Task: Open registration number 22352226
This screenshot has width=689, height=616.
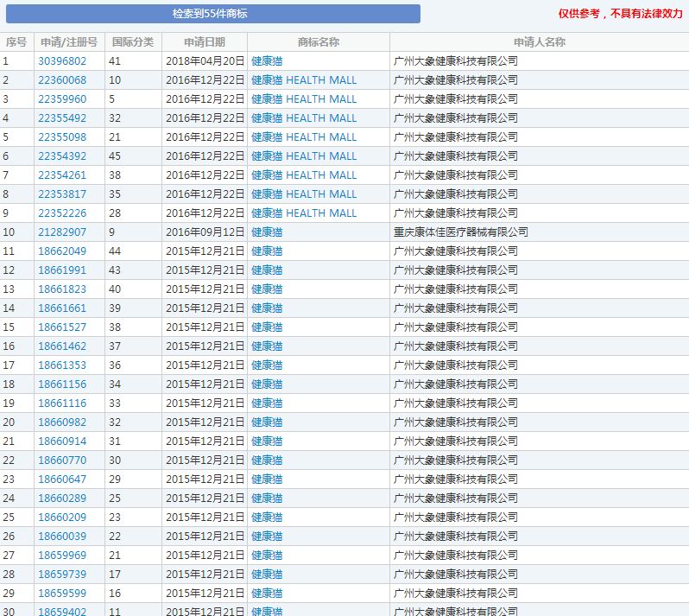Action: [62, 213]
